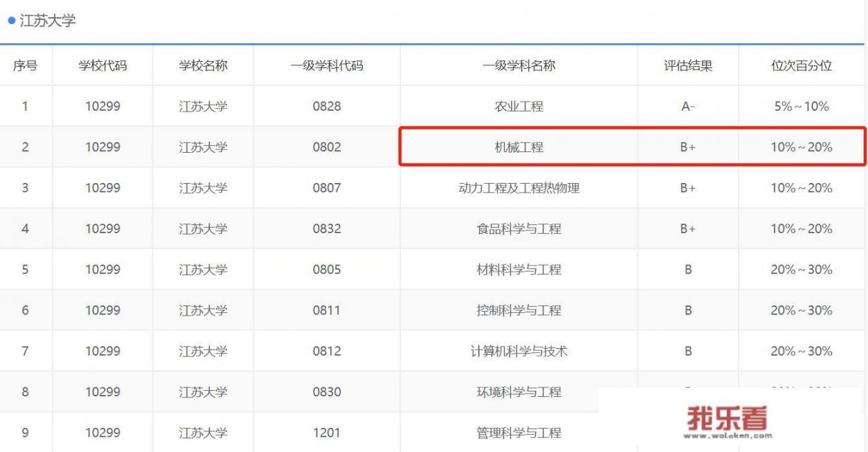Select the 学校名称 column header
The width and height of the screenshot is (868, 452).
(x=203, y=66)
